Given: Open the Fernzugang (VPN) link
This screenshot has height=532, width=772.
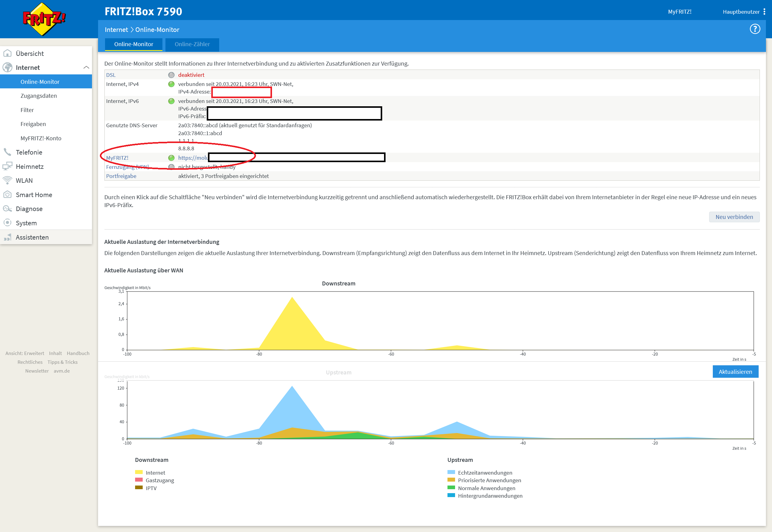Looking at the screenshot, I should point(127,167).
